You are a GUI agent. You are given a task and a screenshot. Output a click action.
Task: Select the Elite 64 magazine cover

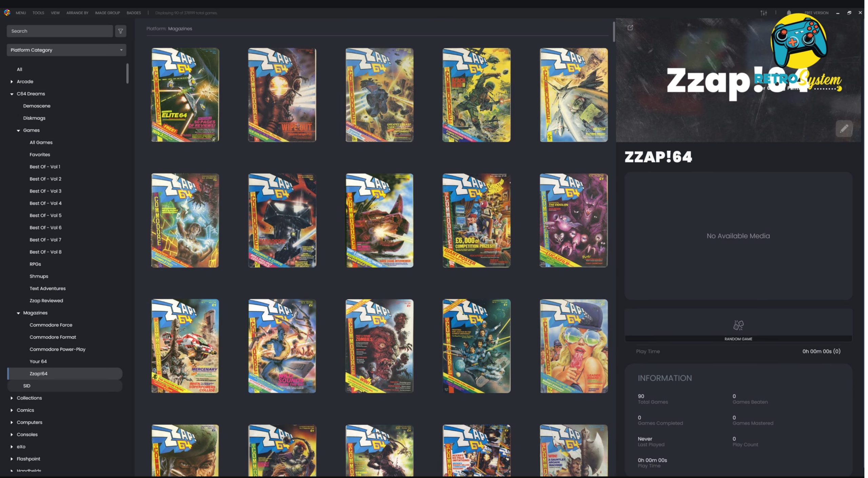185,95
